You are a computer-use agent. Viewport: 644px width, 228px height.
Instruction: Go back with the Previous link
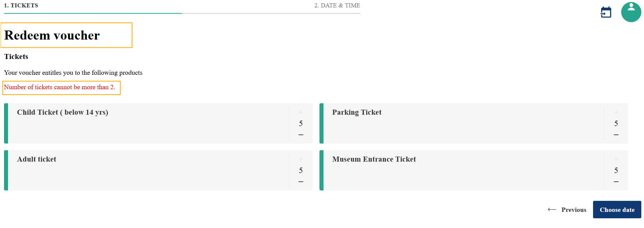coord(567,210)
